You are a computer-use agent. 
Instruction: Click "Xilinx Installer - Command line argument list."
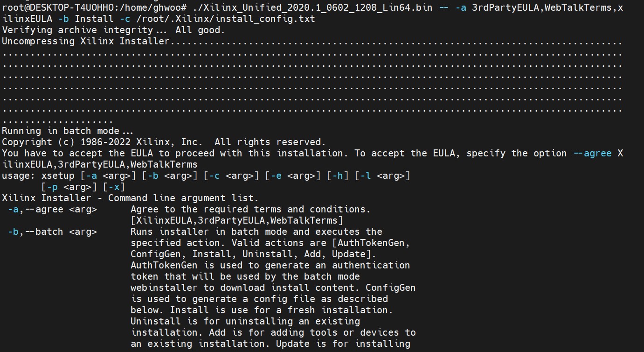pyautogui.click(x=130, y=198)
